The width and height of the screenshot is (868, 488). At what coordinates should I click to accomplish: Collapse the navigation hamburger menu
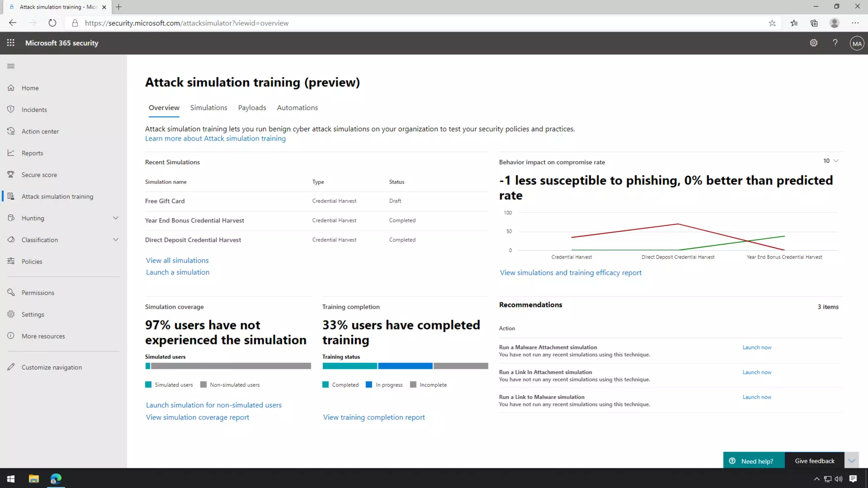point(11,66)
